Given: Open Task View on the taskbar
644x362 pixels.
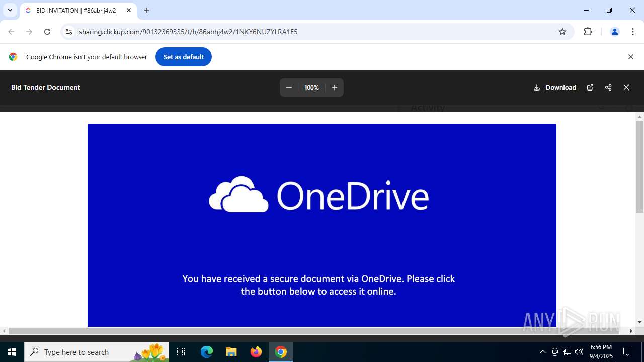Looking at the screenshot, I should [x=181, y=352].
